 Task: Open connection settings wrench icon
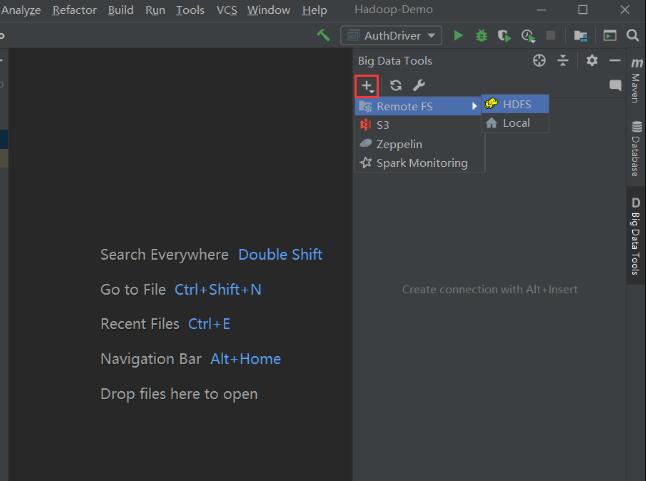(x=419, y=86)
